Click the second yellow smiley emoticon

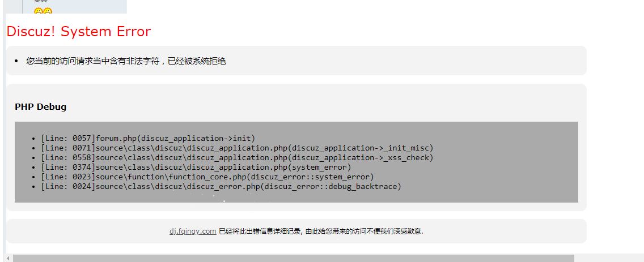48,11
